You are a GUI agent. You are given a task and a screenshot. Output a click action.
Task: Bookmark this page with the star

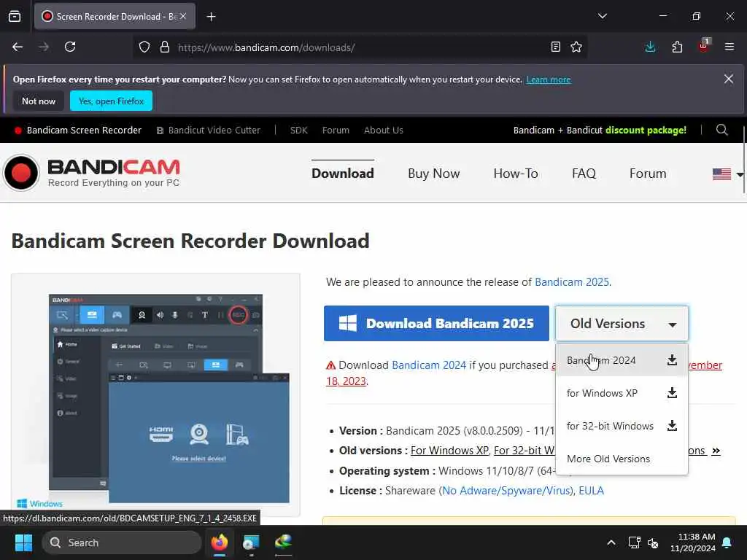pyautogui.click(x=576, y=47)
